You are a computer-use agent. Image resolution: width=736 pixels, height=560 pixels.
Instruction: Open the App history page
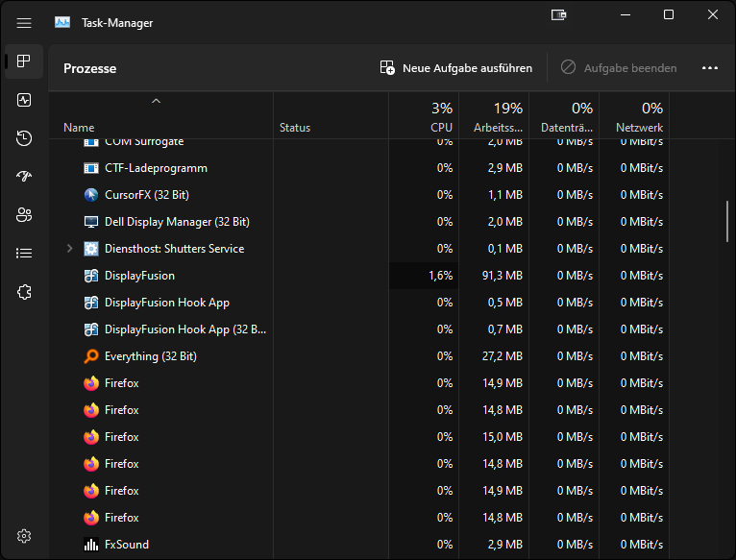(24, 138)
